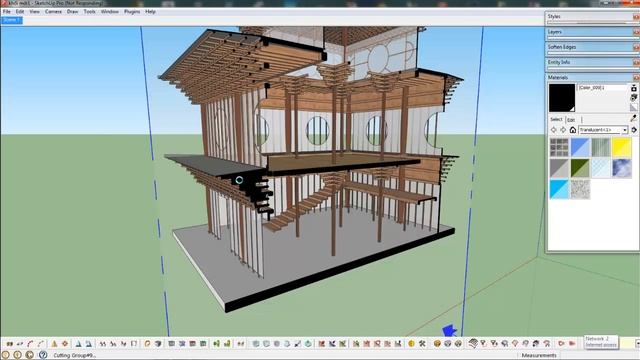Show In Model materials home icon
This screenshot has height=360, width=640.
point(573,130)
